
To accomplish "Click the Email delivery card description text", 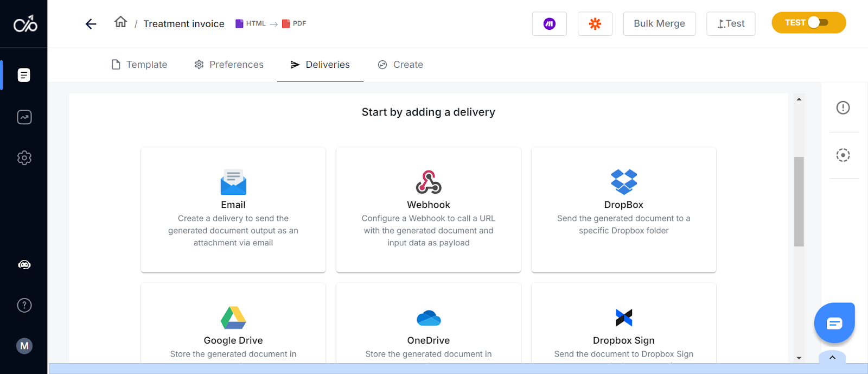I will point(233,231).
